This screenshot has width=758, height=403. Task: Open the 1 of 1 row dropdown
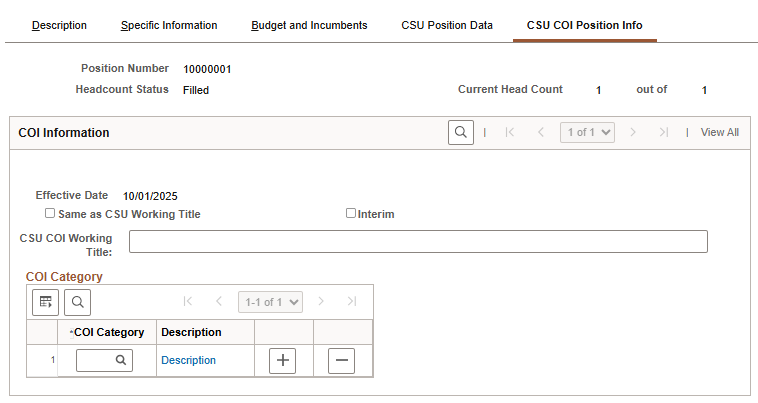[587, 132]
